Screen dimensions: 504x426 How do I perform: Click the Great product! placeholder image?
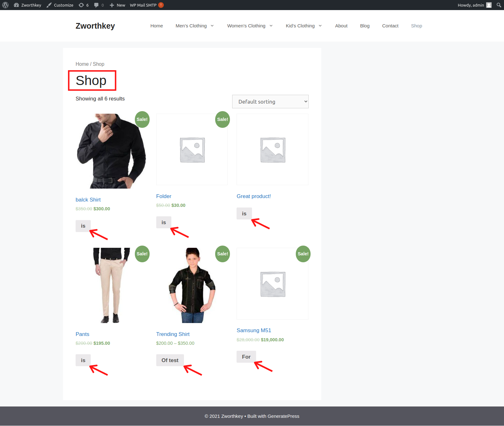coord(272,150)
